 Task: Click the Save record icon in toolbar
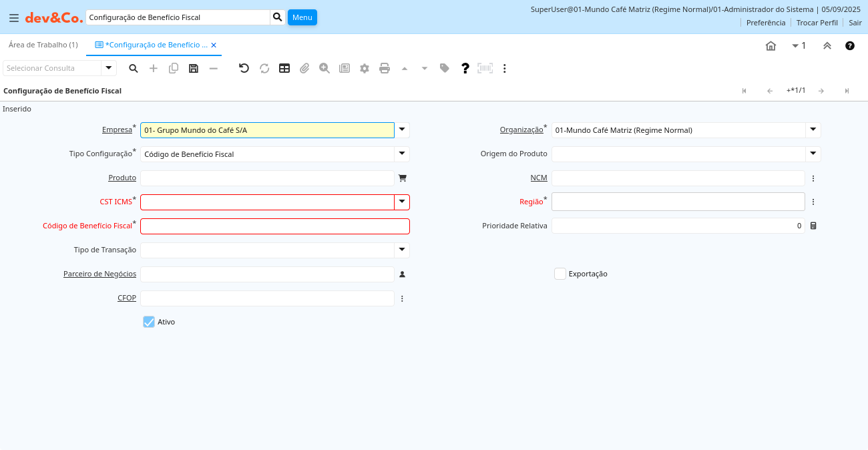194,68
